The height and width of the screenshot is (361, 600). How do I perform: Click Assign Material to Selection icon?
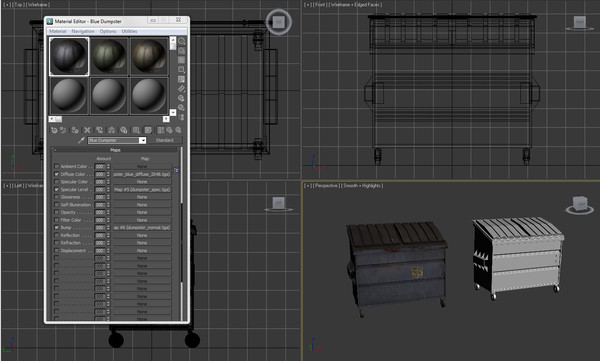pyautogui.click(x=75, y=130)
